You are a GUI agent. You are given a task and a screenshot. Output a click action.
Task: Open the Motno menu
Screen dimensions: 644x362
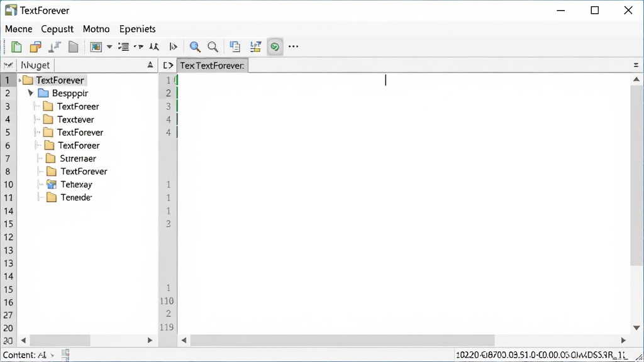[96, 29]
